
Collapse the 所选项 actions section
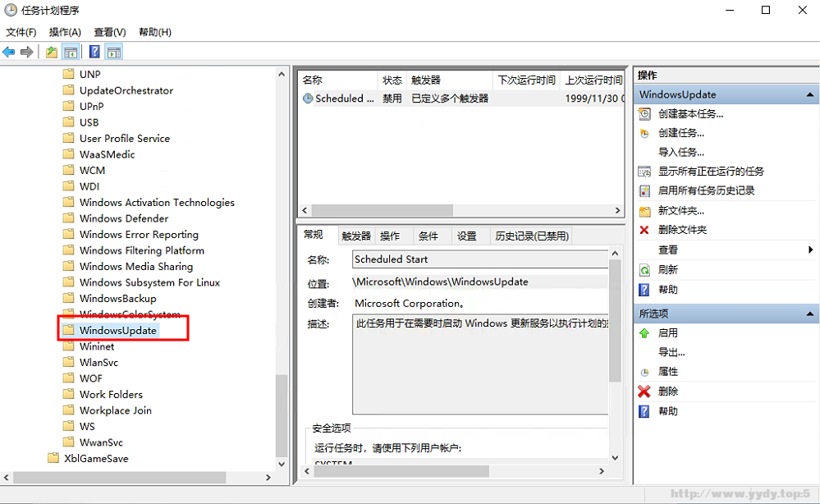point(809,314)
